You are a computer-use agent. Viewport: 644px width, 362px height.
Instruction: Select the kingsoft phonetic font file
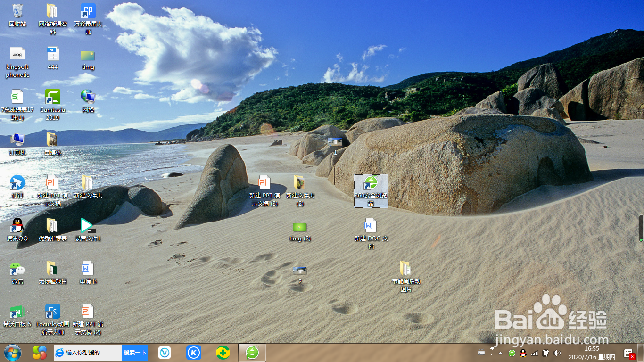tap(17, 62)
